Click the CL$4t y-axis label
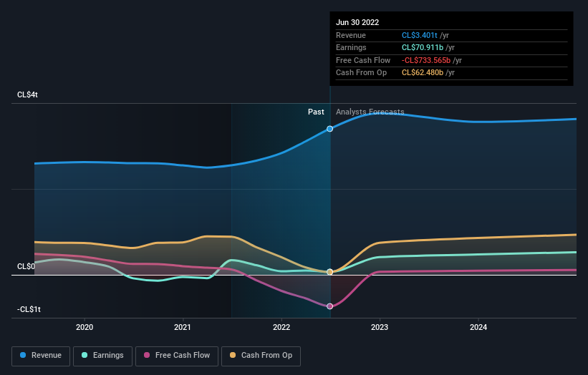Viewport: 588px width, 375px height. [27, 94]
